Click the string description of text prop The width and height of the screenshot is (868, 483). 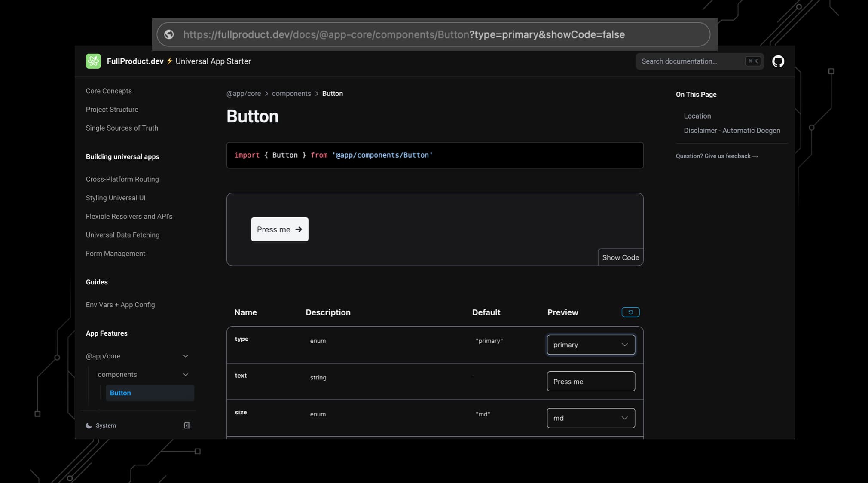(x=318, y=378)
